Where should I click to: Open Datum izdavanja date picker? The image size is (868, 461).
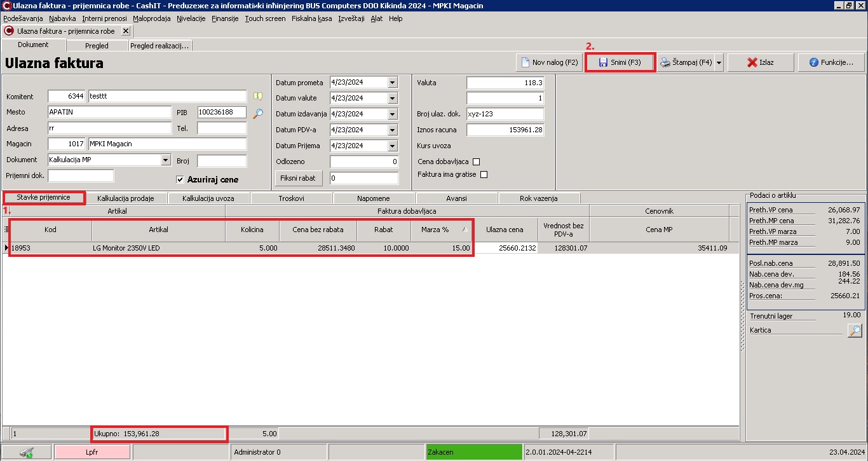(x=392, y=114)
